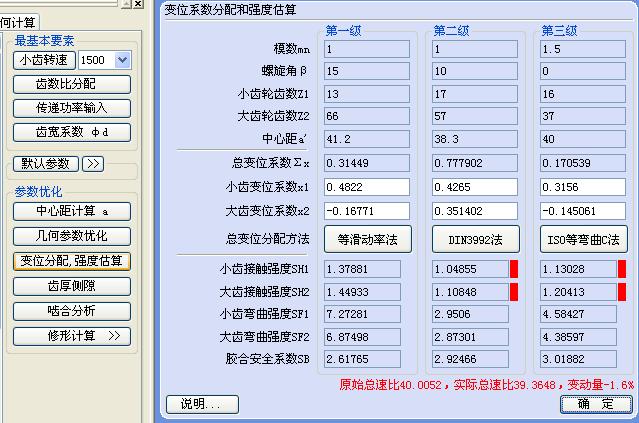This screenshot has height=423, width=639.
Task: Click the first-stage 模数mn field
Action: click(x=367, y=49)
